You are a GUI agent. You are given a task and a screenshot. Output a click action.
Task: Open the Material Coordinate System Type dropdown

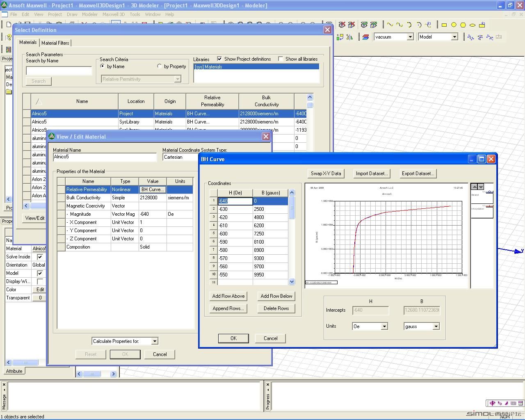[x=180, y=157]
